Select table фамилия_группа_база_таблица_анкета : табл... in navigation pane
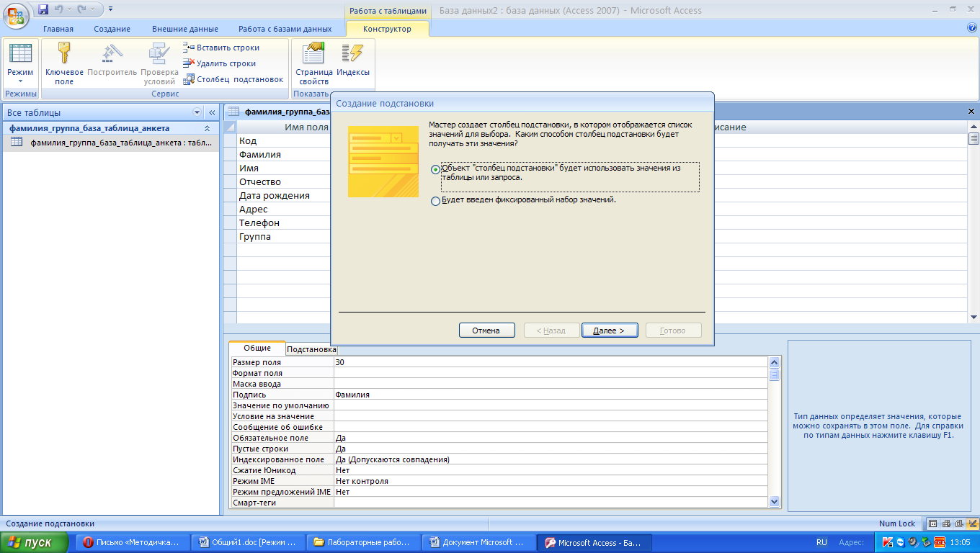980x553 pixels. [112, 143]
